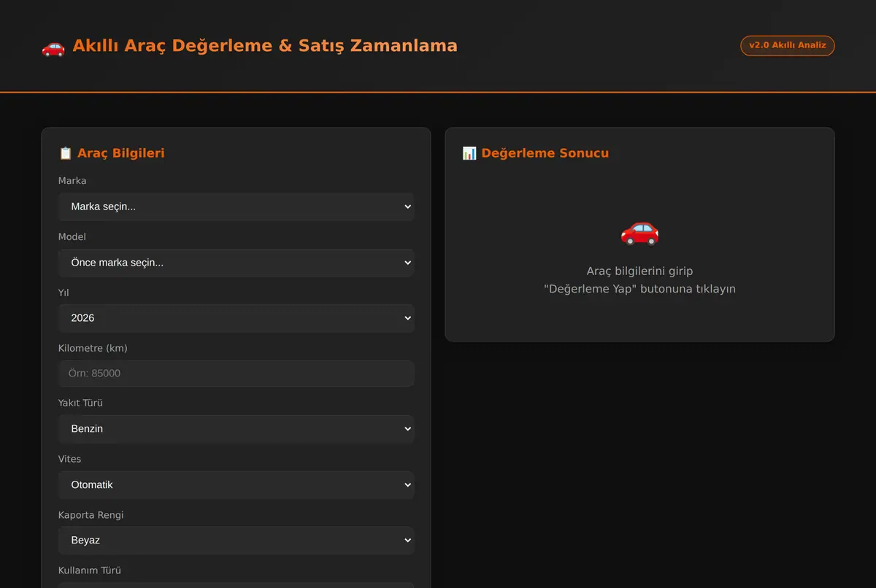Click the Model field label
876x588 pixels.
click(72, 237)
